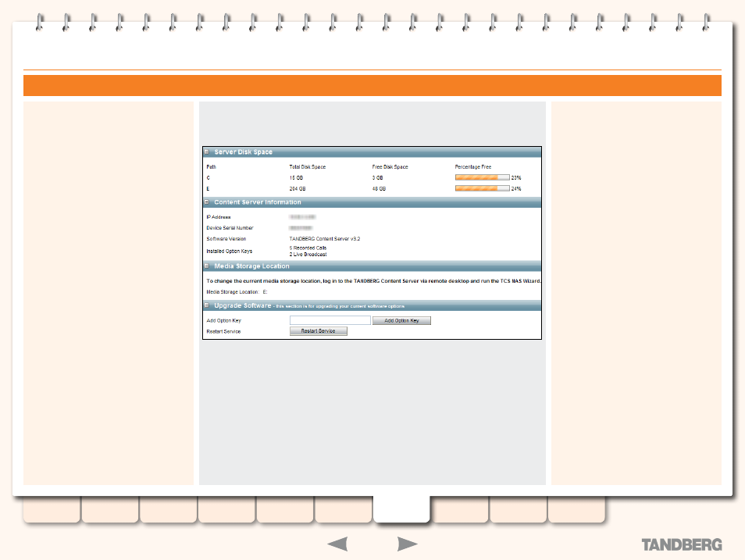Collapse the Upgrade Software section
Image resolution: width=745 pixels, height=560 pixels.
click(x=207, y=305)
